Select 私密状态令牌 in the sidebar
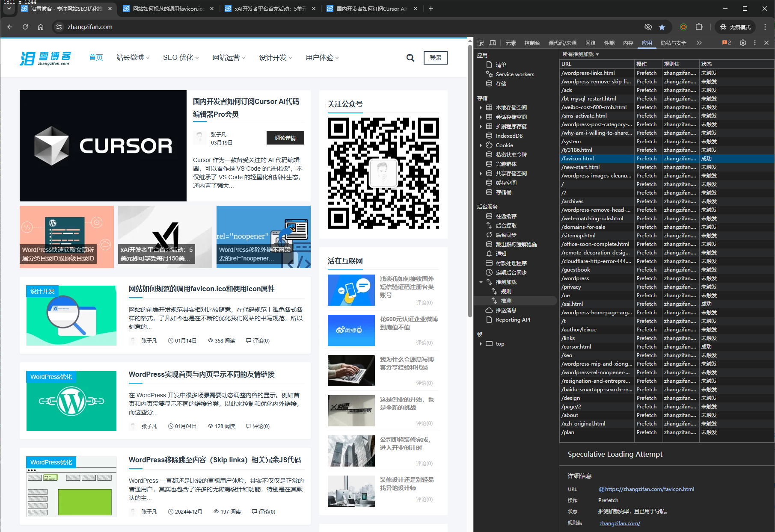This screenshot has width=775, height=532. pyautogui.click(x=511, y=154)
